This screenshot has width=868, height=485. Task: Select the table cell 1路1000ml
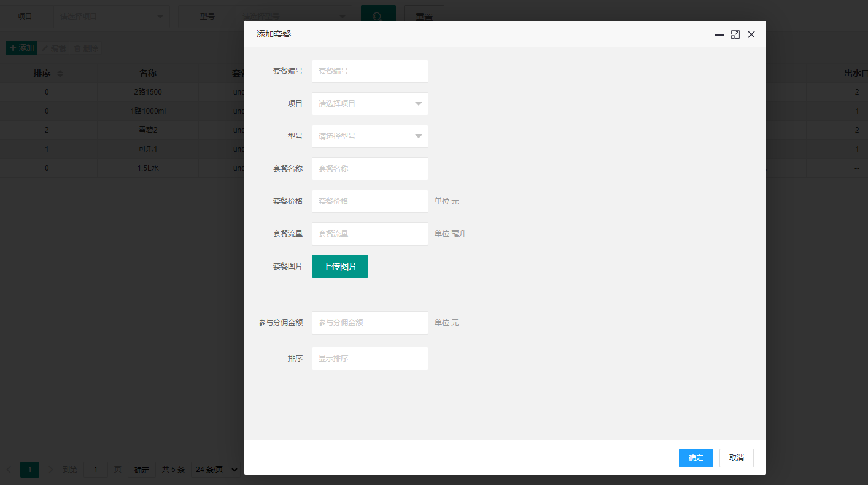tap(148, 111)
